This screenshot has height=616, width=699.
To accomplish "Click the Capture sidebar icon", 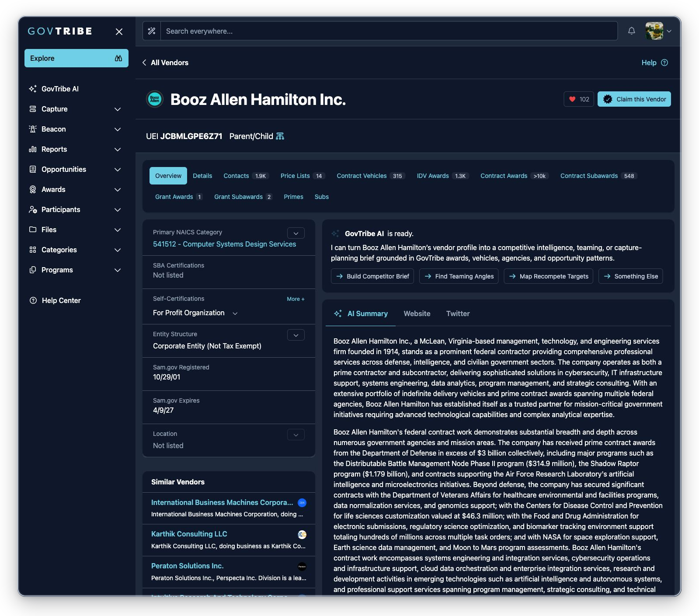I will pos(33,109).
